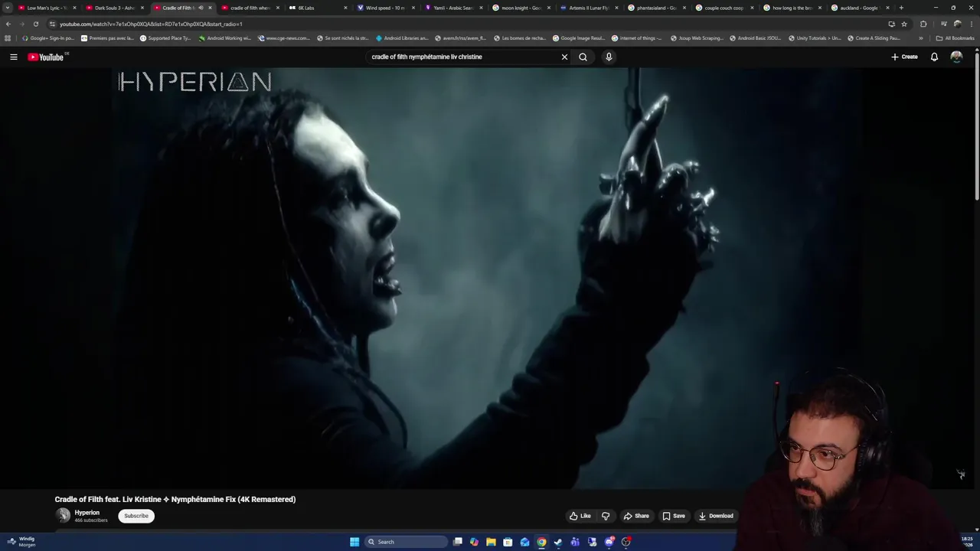This screenshot has width=980, height=551.
Task: Switch to the Low Man's Lyric tab
Action: [47, 8]
